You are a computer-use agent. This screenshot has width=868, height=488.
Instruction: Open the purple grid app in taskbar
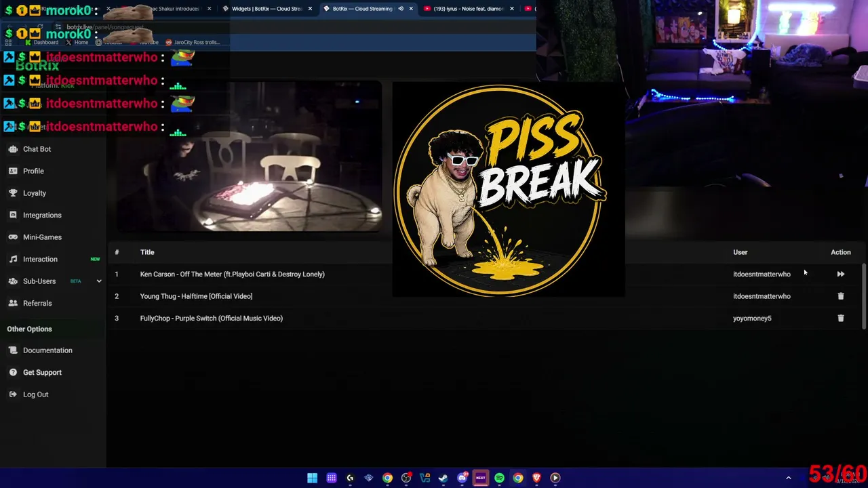(331, 478)
